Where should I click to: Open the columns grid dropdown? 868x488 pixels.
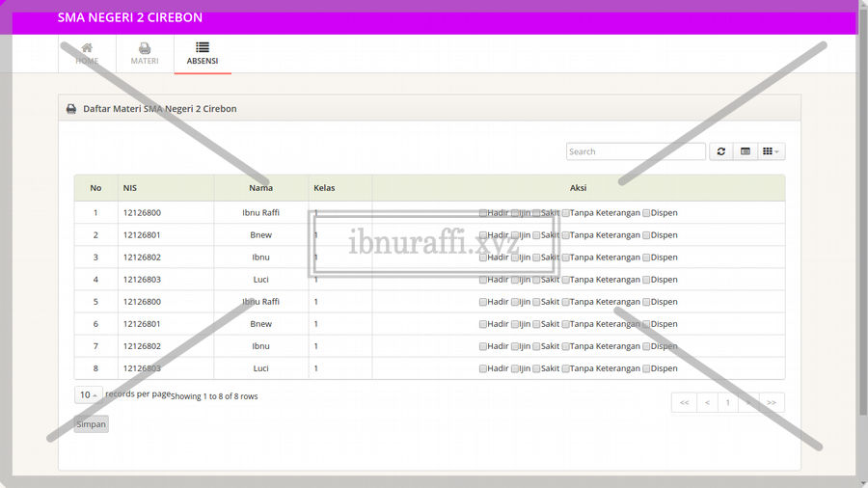(771, 151)
